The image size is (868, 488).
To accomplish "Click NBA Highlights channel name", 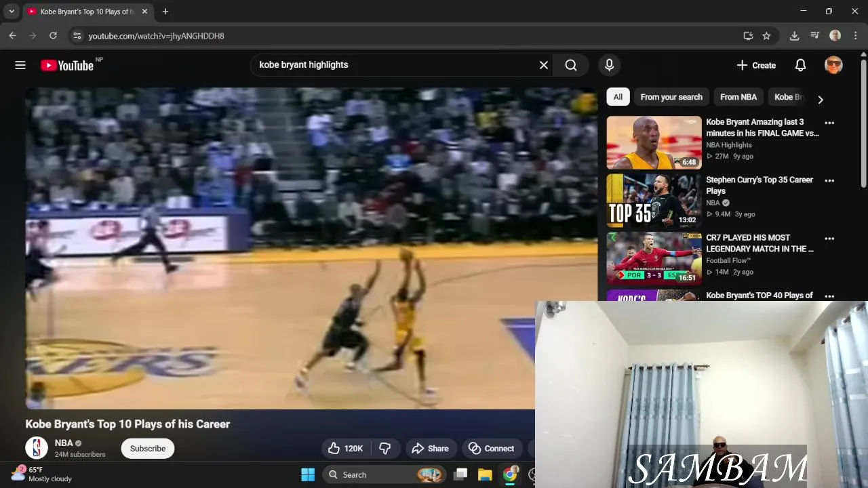I will [729, 145].
